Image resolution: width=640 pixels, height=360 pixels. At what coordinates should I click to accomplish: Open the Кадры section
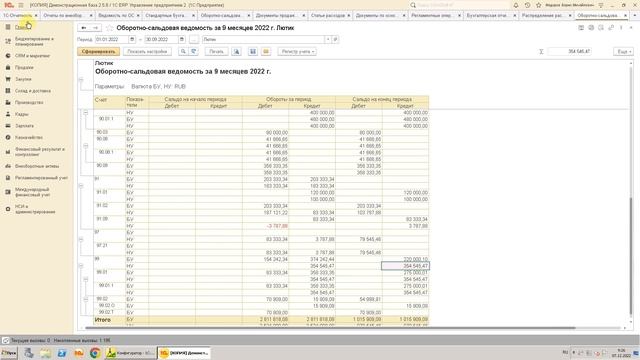21,114
